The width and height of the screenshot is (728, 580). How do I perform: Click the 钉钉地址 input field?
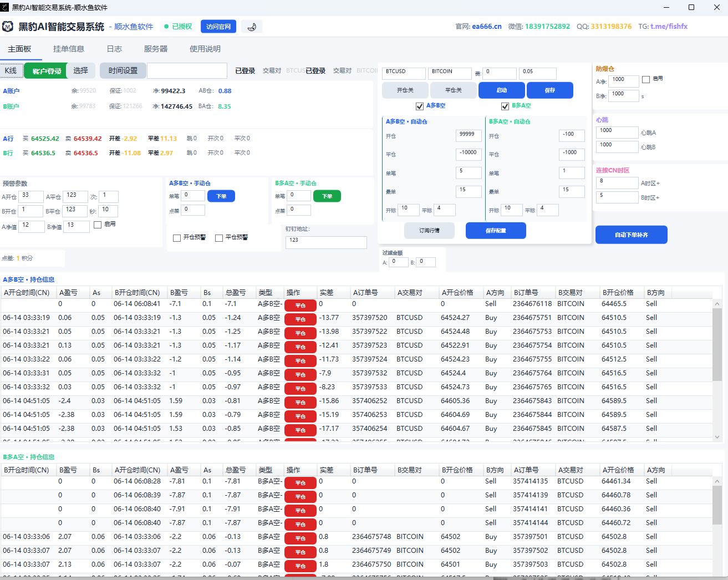point(326,242)
